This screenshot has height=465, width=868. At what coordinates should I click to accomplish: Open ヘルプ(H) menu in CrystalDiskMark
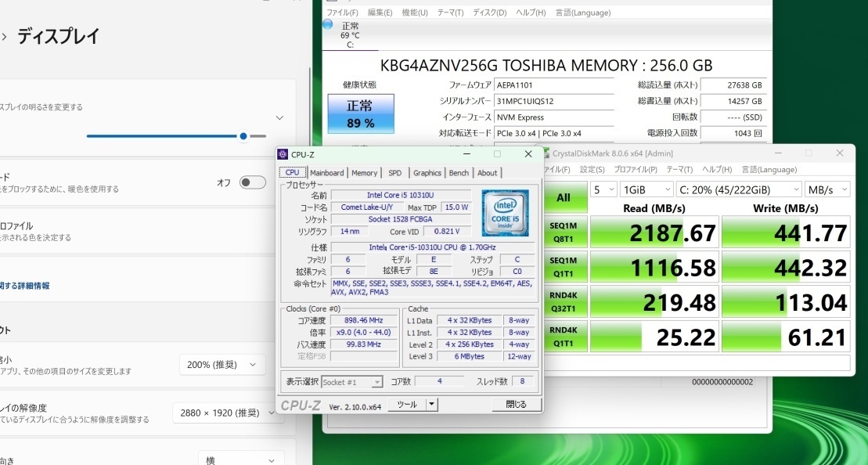tap(717, 169)
